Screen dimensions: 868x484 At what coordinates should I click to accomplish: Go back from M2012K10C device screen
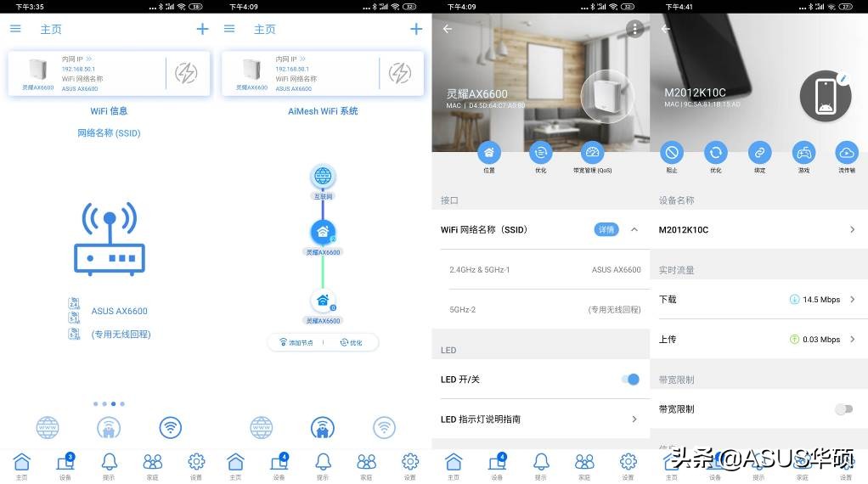click(x=665, y=29)
